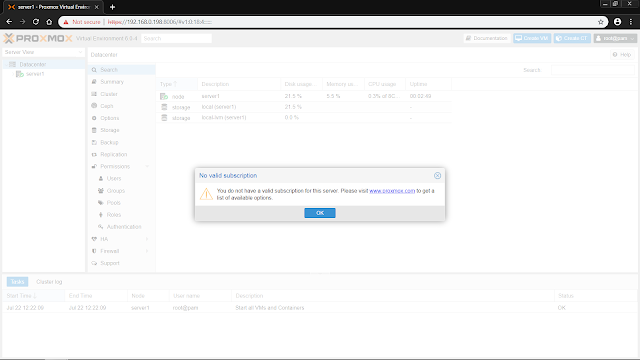640x360 pixels.
Task: Open the Search menu item
Action: pyautogui.click(x=121, y=70)
